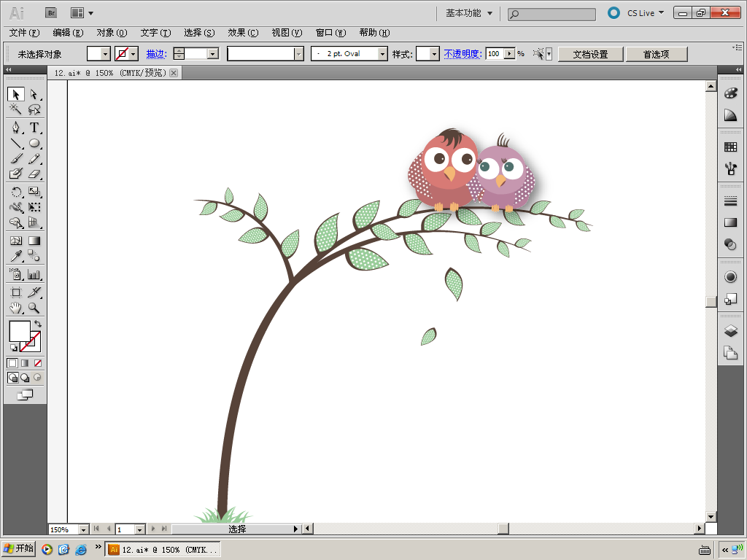Click the 文档设置 button

[590, 54]
